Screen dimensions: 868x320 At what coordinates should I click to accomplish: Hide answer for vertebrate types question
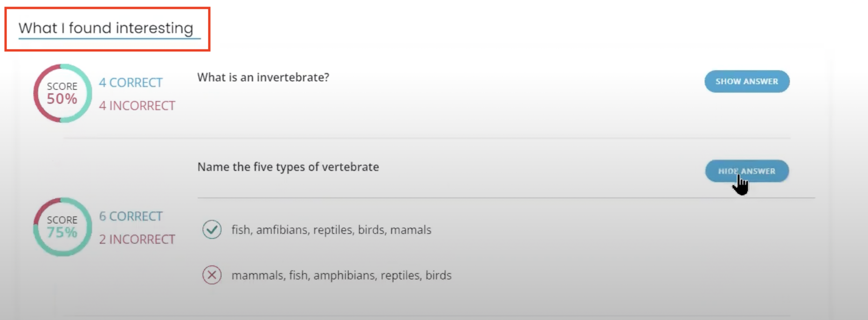(x=747, y=171)
